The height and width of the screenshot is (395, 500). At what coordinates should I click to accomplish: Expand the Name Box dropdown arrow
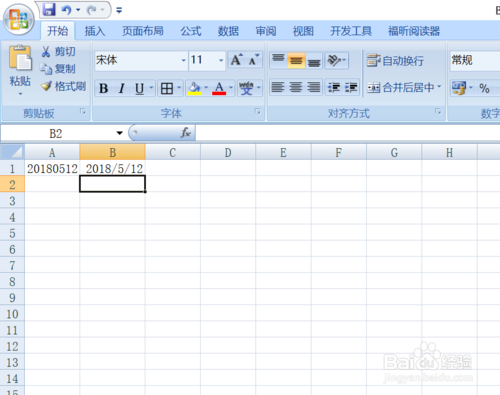click(119, 133)
